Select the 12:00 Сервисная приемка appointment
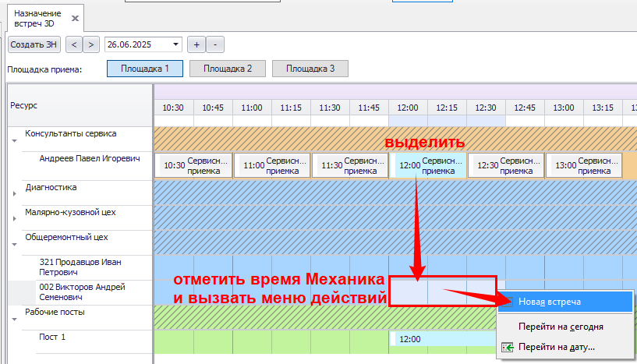Image resolution: width=637 pixels, height=364 pixels. pyautogui.click(x=427, y=165)
